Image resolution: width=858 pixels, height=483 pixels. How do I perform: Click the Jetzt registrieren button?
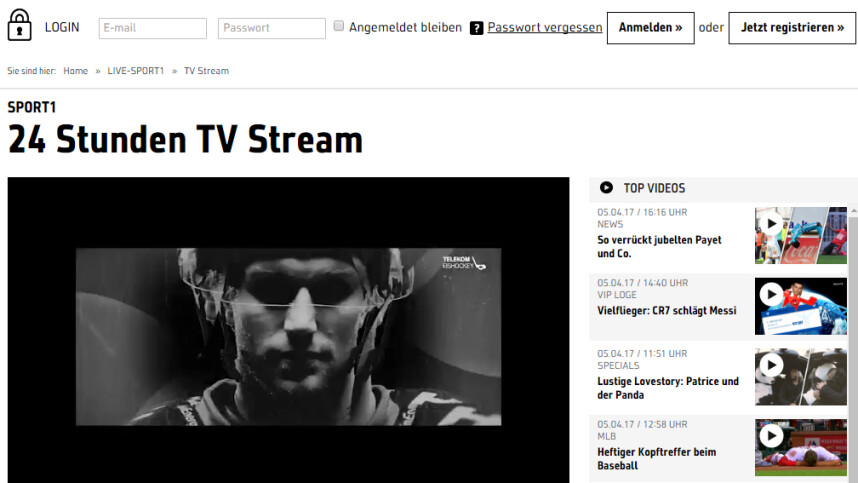pyautogui.click(x=792, y=28)
